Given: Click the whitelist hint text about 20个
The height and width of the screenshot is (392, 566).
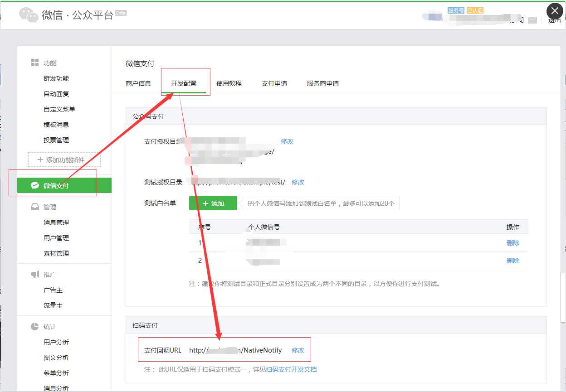Looking at the screenshot, I should [x=321, y=203].
